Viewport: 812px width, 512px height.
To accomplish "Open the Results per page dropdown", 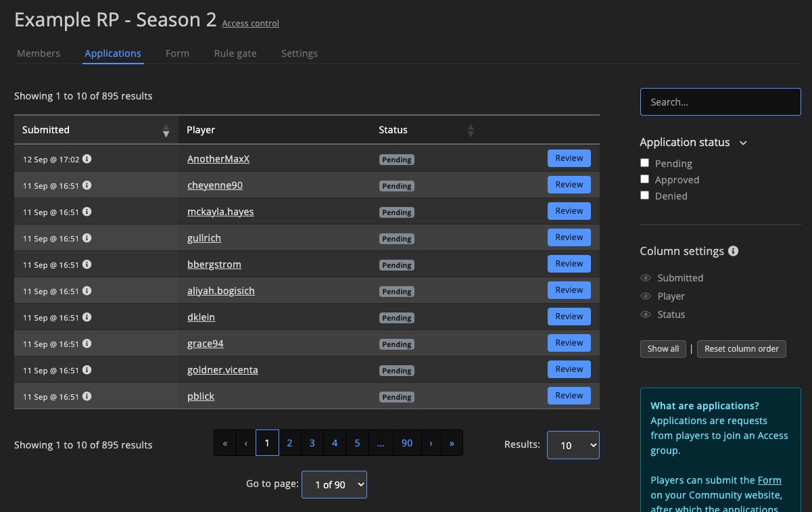I will 573,445.
